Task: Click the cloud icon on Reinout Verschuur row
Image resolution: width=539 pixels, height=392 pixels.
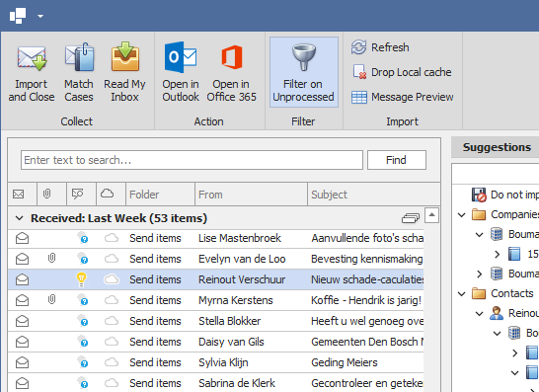Action: pos(112,279)
